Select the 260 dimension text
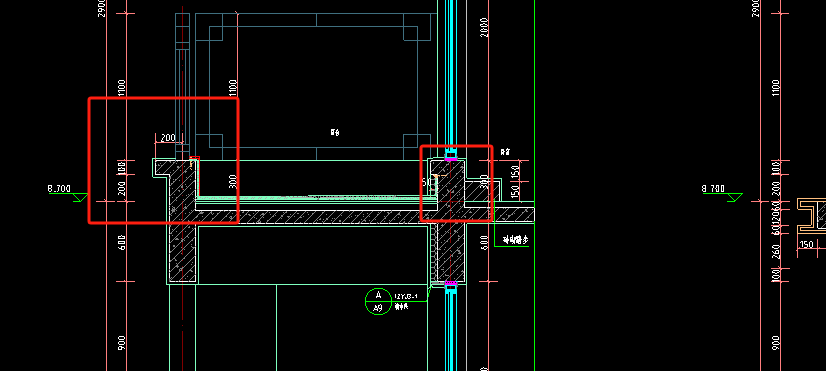 click(777, 250)
